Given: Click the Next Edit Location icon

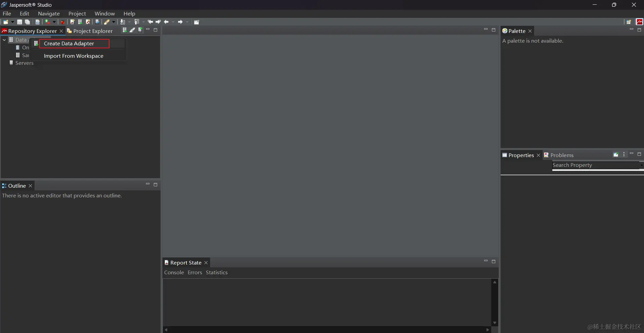Looking at the screenshot, I should [158, 22].
